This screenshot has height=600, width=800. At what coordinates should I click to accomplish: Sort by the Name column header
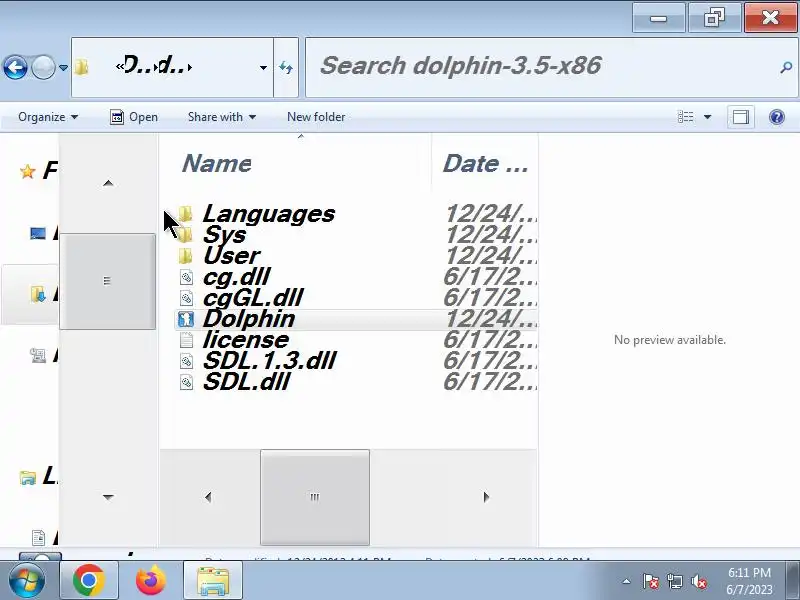tap(295, 164)
